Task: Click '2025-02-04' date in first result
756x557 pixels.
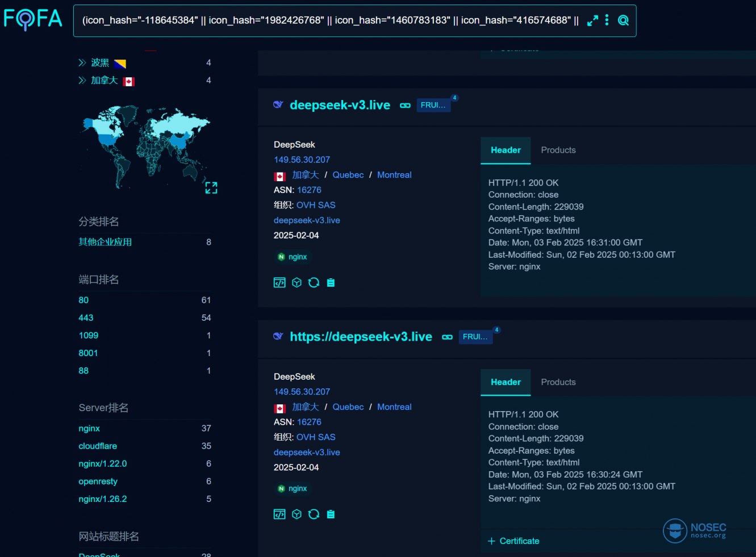Action: pos(296,235)
